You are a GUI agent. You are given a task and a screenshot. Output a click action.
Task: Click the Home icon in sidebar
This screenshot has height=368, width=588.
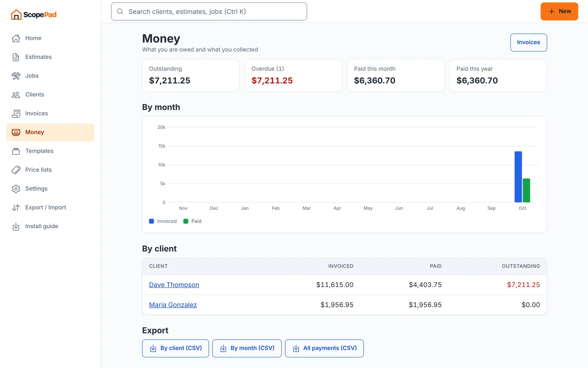[16, 38]
